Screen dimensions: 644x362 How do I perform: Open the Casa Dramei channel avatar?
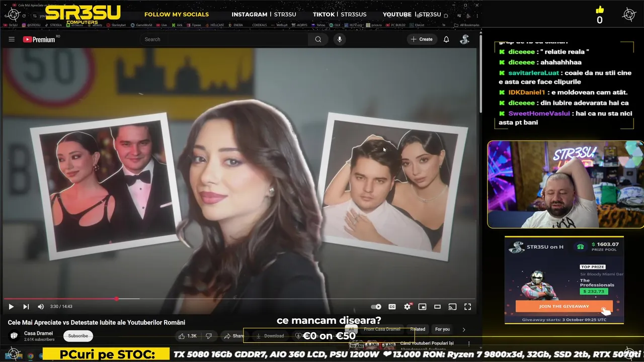point(14,336)
